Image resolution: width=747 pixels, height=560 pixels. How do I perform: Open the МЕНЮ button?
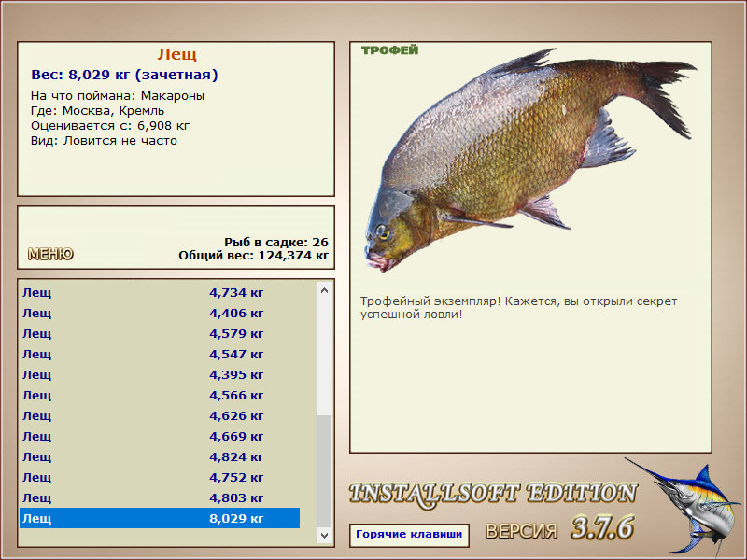(x=50, y=254)
